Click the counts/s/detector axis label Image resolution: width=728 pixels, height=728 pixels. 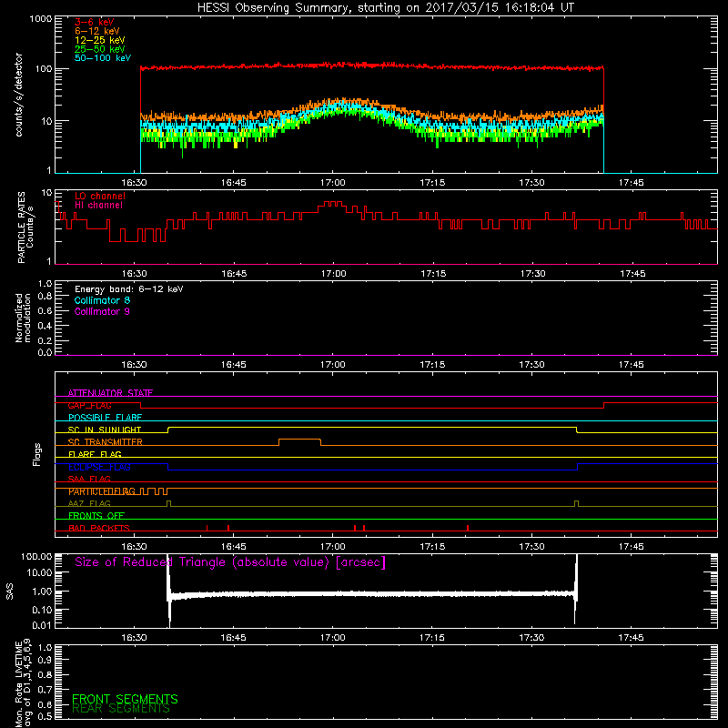pyautogui.click(x=19, y=95)
